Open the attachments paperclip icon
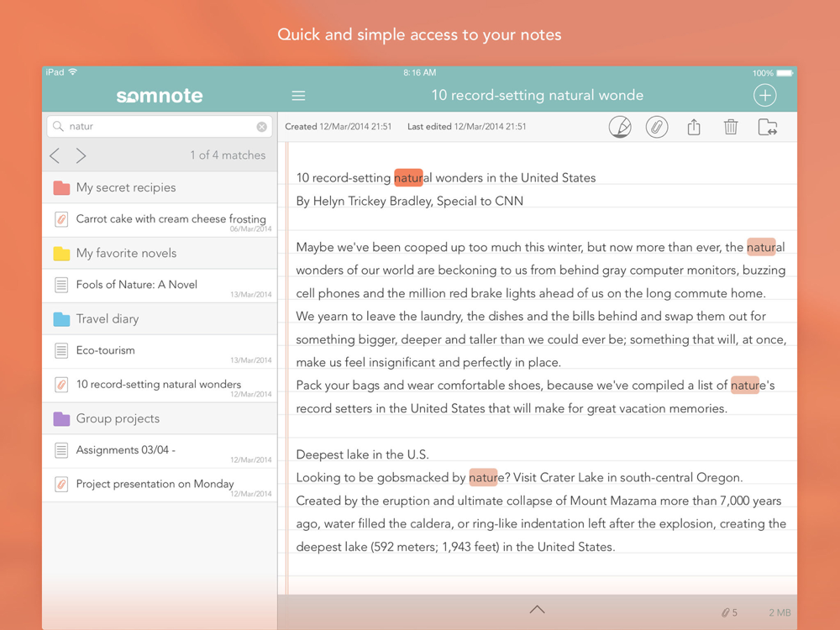 (657, 127)
